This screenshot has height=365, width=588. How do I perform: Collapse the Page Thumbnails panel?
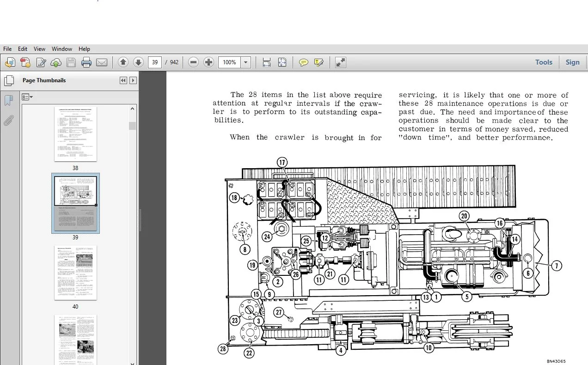click(x=123, y=80)
